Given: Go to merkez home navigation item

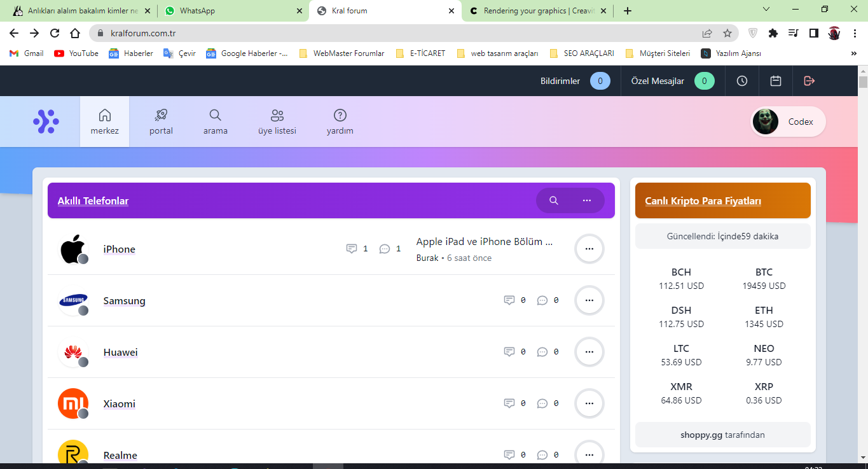Looking at the screenshot, I should coord(105,122).
